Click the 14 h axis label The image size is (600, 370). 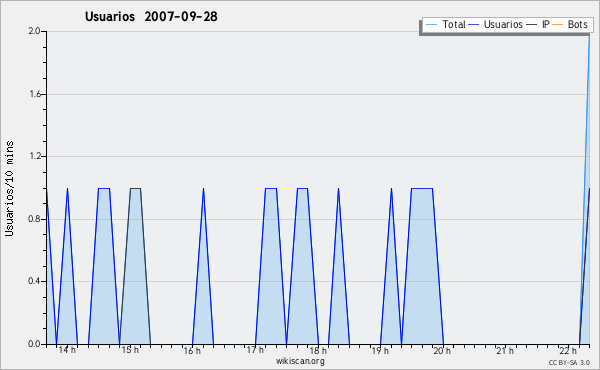(67, 350)
